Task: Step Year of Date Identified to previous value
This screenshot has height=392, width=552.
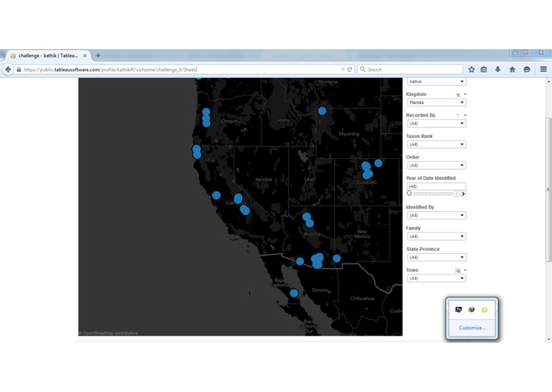Action: pos(457,194)
